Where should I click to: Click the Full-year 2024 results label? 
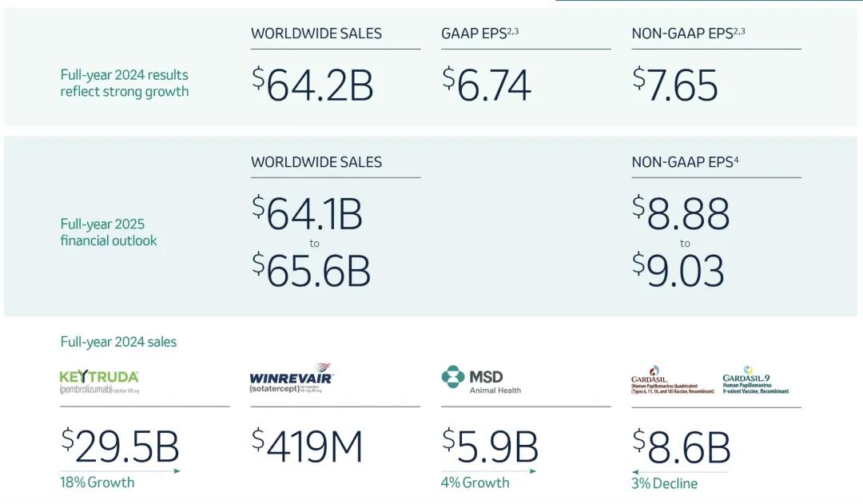click(125, 83)
